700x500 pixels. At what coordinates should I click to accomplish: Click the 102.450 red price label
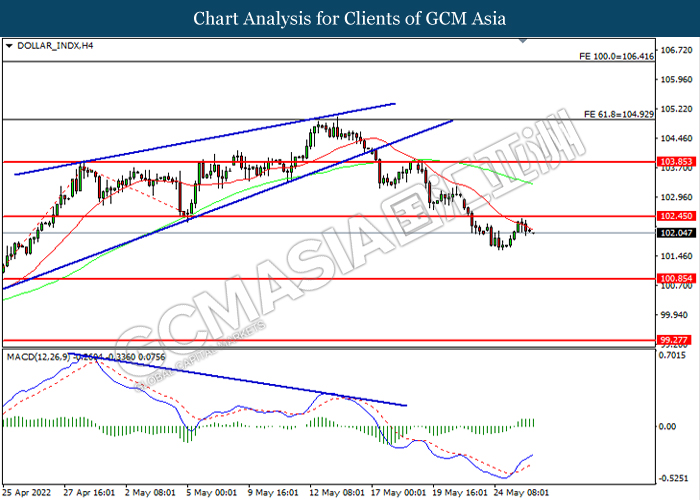(676, 216)
